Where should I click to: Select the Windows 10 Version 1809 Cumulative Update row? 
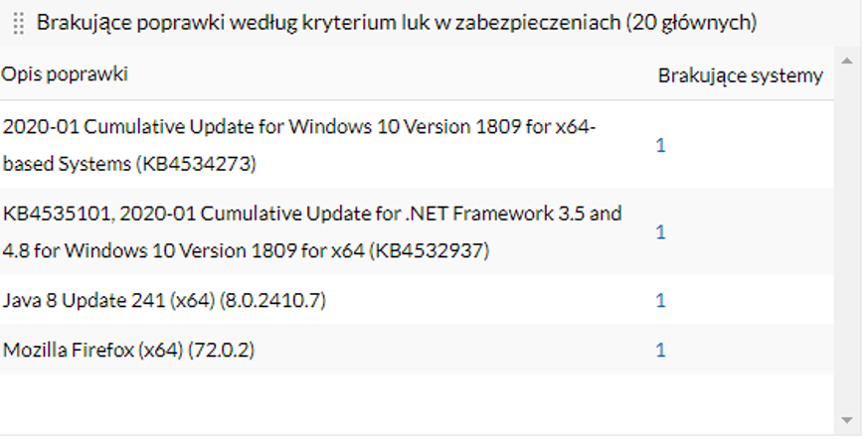298,145
